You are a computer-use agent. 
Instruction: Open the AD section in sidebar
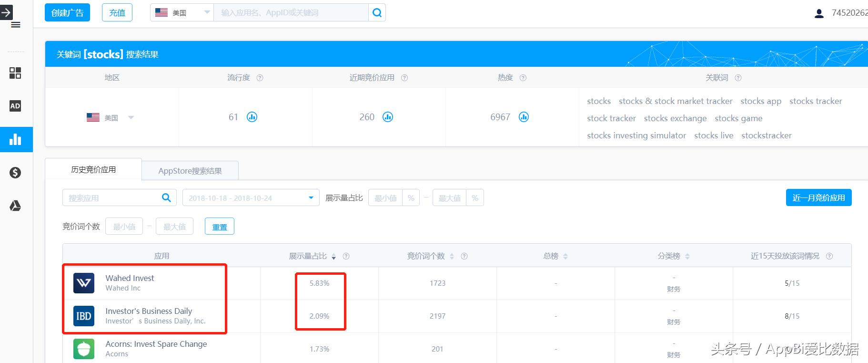(15, 106)
